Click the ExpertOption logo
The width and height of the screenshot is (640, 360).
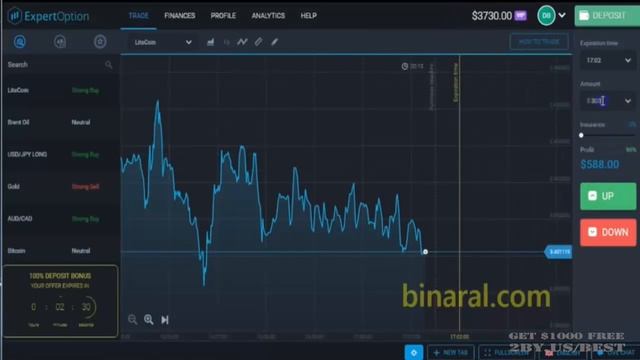click(x=49, y=16)
